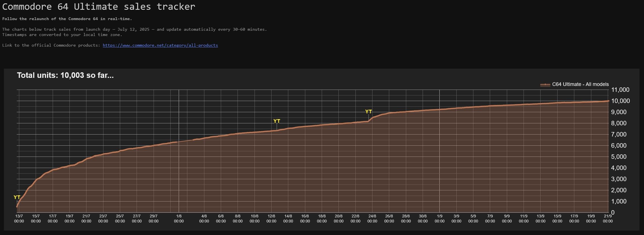The width and height of the screenshot is (644, 235).
Task: Click the 11,000 value on y-axis
Action: (620, 90)
